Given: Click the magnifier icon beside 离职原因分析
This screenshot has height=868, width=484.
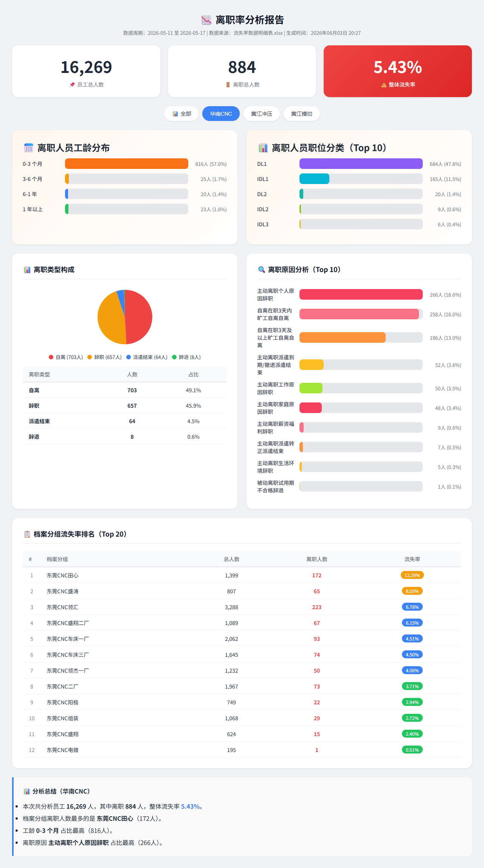Looking at the screenshot, I should pyautogui.click(x=261, y=270).
